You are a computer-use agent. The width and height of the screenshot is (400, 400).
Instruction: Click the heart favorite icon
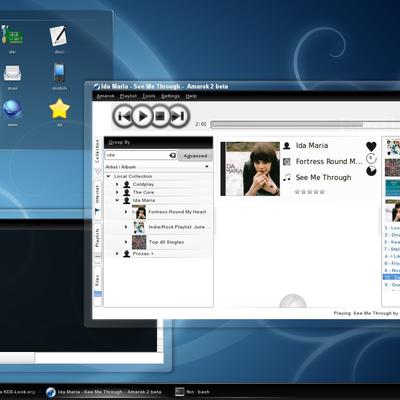coord(371,146)
